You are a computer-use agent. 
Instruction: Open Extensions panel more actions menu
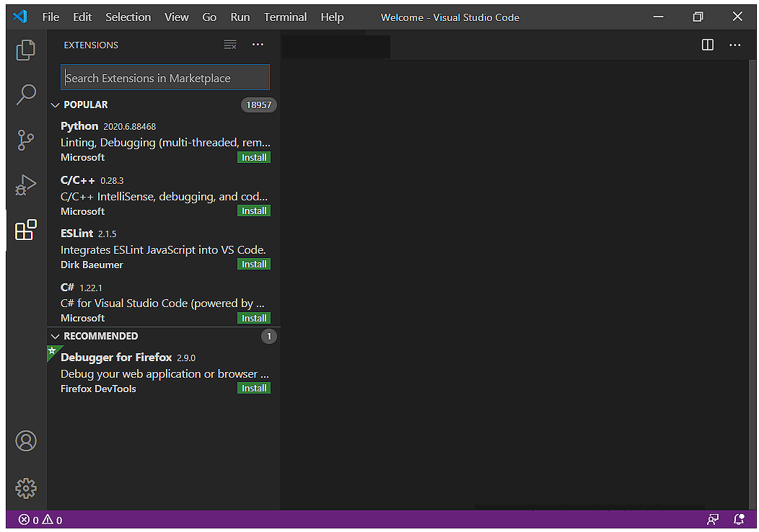point(258,45)
